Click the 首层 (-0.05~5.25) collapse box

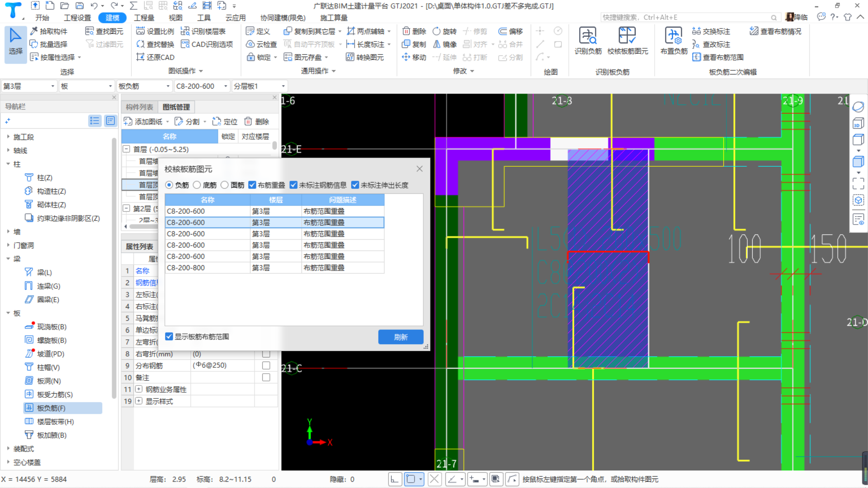[x=127, y=149]
